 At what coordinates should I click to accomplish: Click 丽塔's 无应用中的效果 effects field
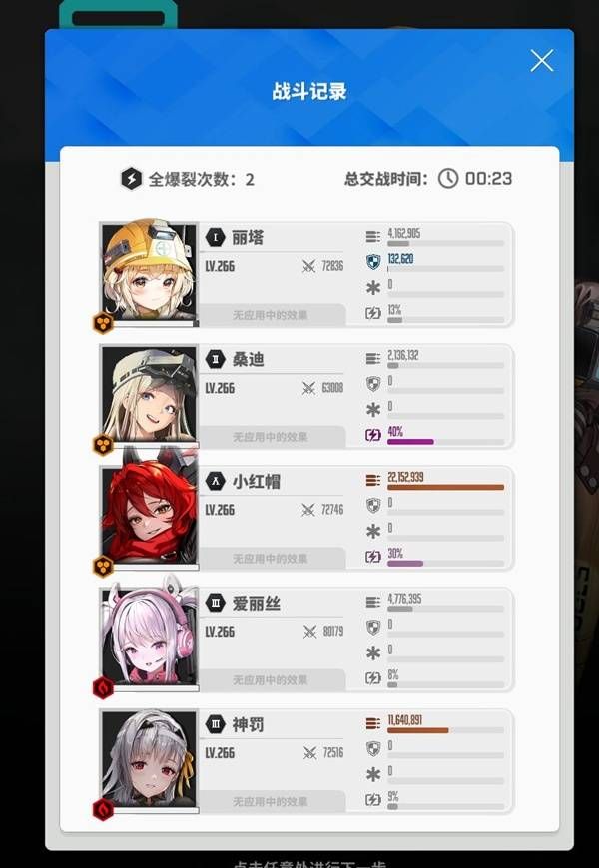pyautogui.click(x=273, y=315)
